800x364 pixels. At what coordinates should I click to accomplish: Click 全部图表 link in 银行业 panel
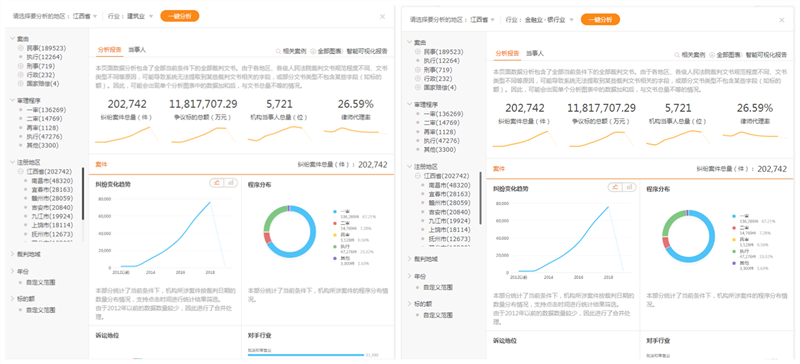coord(729,54)
